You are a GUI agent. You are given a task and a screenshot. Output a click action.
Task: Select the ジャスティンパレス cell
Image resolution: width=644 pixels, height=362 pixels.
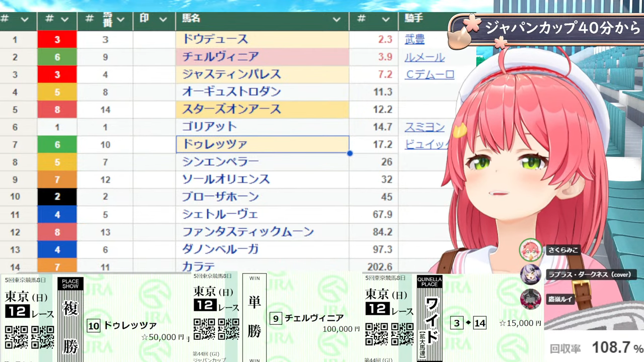pos(262,74)
